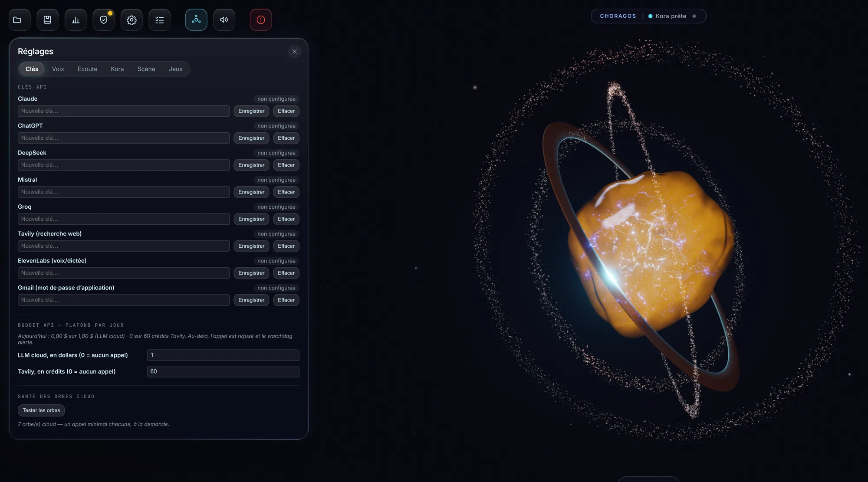This screenshot has width=868, height=482.
Task: Click Enregistrer for Gmail password
Action: click(x=251, y=300)
